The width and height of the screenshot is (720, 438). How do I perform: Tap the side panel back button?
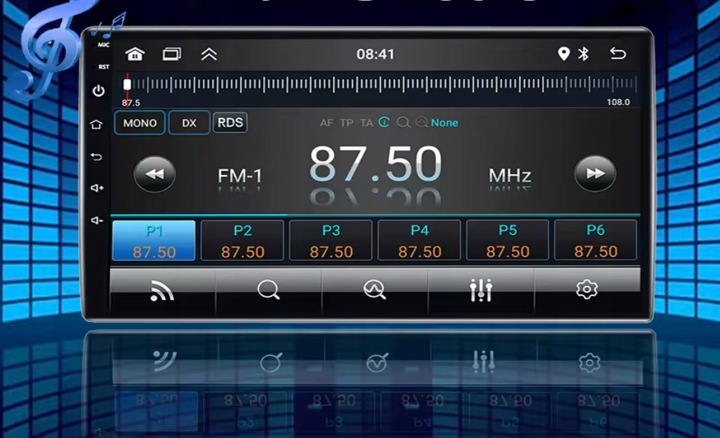click(96, 157)
